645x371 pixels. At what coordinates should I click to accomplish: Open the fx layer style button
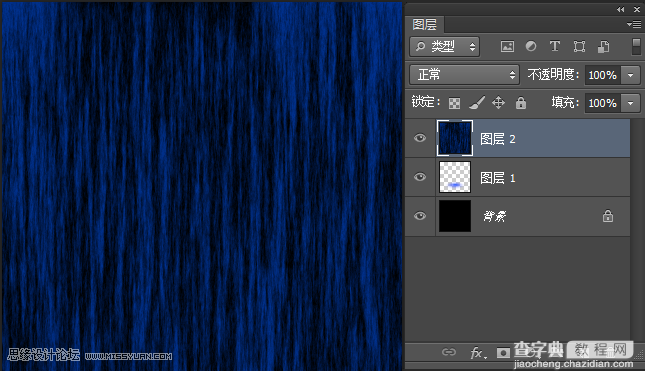click(x=478, y=352)
